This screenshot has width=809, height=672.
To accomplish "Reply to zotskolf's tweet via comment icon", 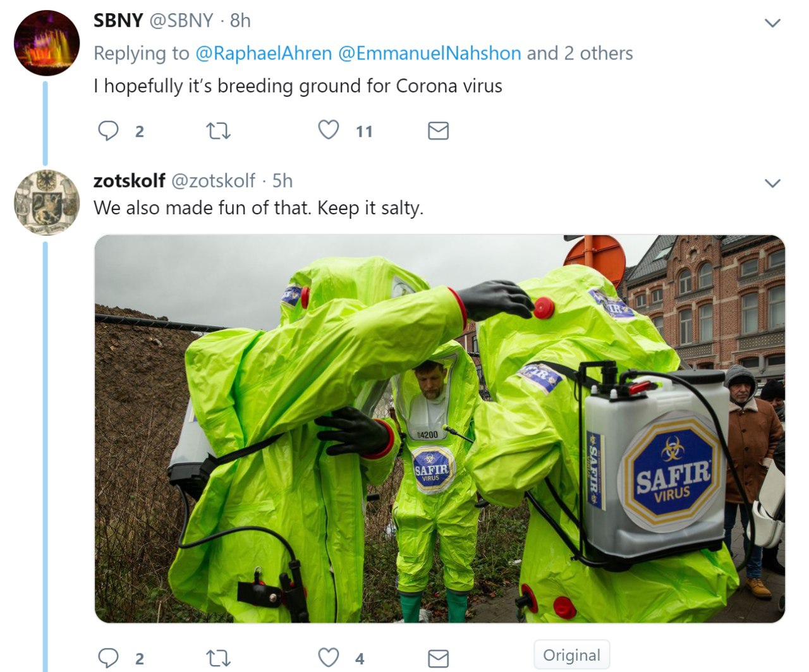I will click(x=109, y=658).
